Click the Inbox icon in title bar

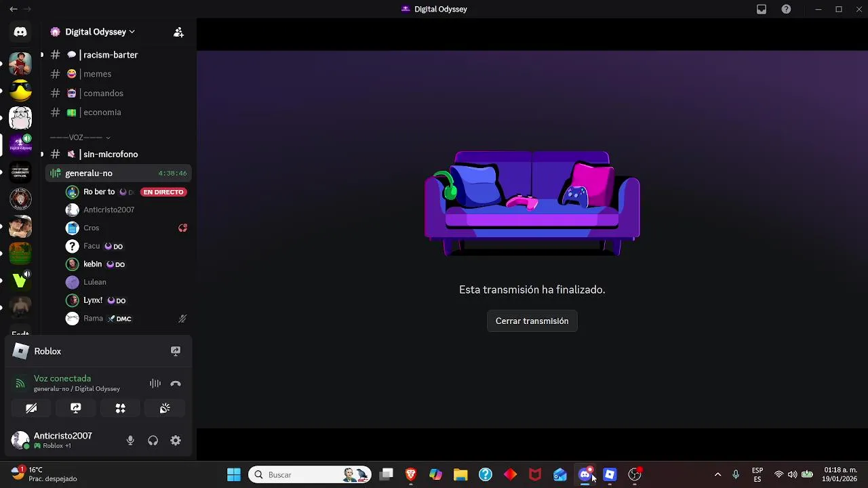[x=762, y=9]
